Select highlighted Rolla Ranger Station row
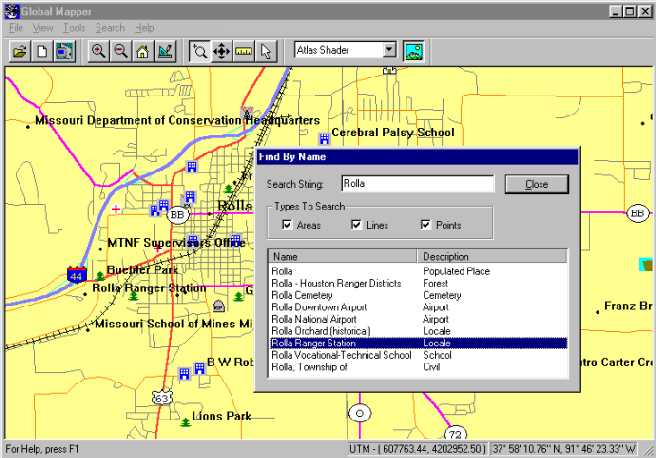This screenshot has height=458, width=656. [x=418, y=343]
